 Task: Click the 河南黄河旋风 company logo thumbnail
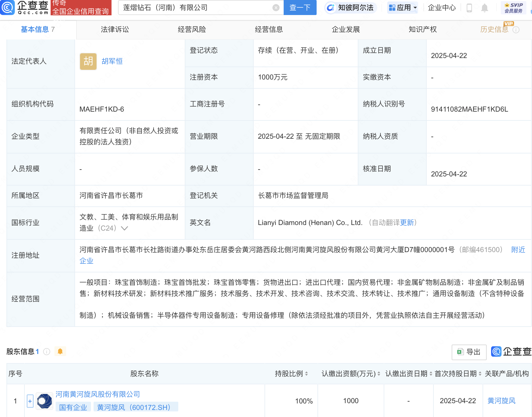pyautogui.click(x=44, y=401)
